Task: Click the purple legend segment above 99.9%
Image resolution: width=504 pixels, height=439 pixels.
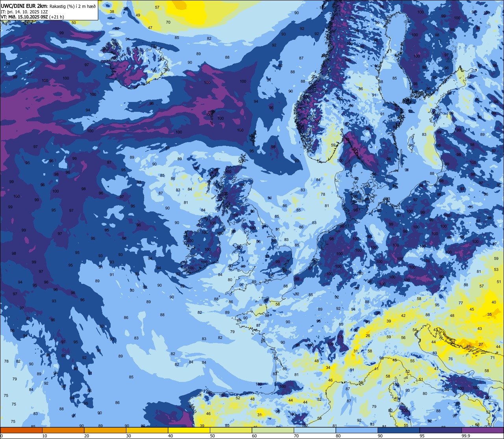Action: (482, 430)
